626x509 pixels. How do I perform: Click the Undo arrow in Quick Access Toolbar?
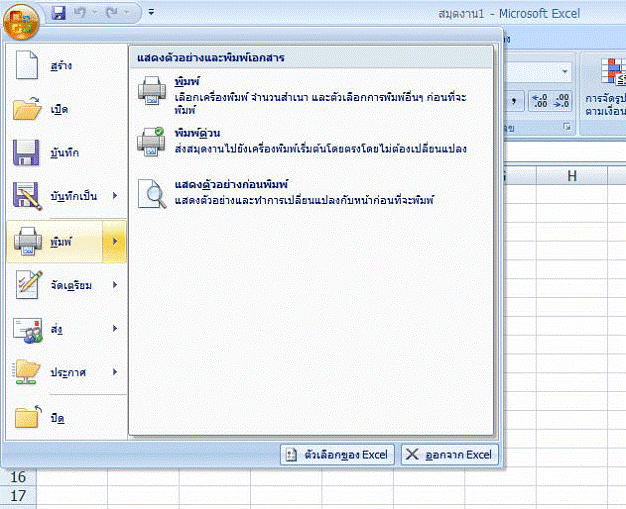click(80, 13)
